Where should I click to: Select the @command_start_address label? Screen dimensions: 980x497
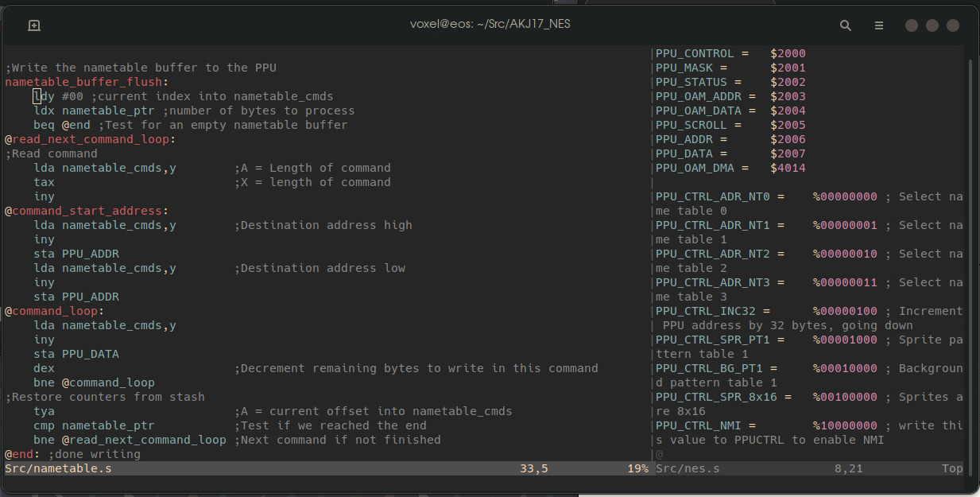[x=87, y=211]
